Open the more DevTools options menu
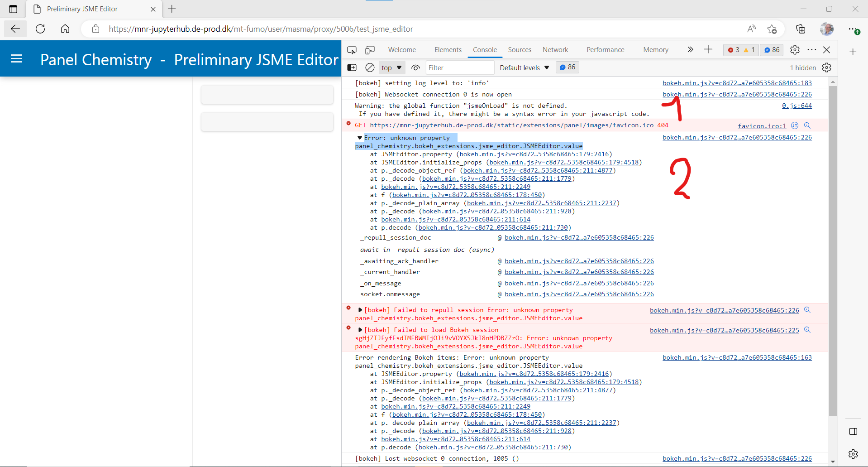 811,50
